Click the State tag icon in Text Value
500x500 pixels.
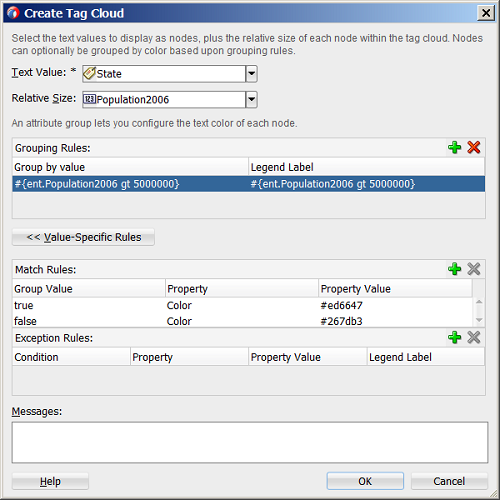click(89, 74)
